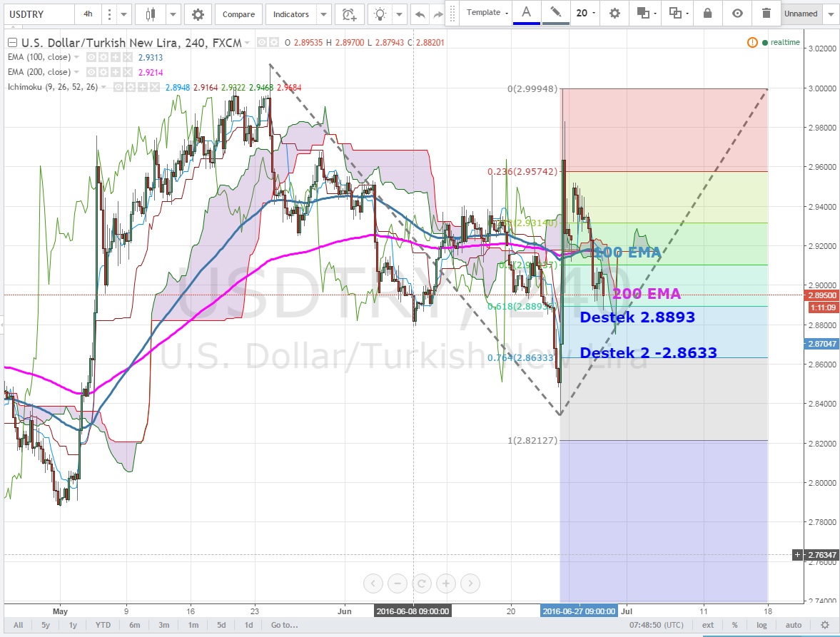840x637 pixels.
Task: Select the YTD time range
Action: coord(103,625)
